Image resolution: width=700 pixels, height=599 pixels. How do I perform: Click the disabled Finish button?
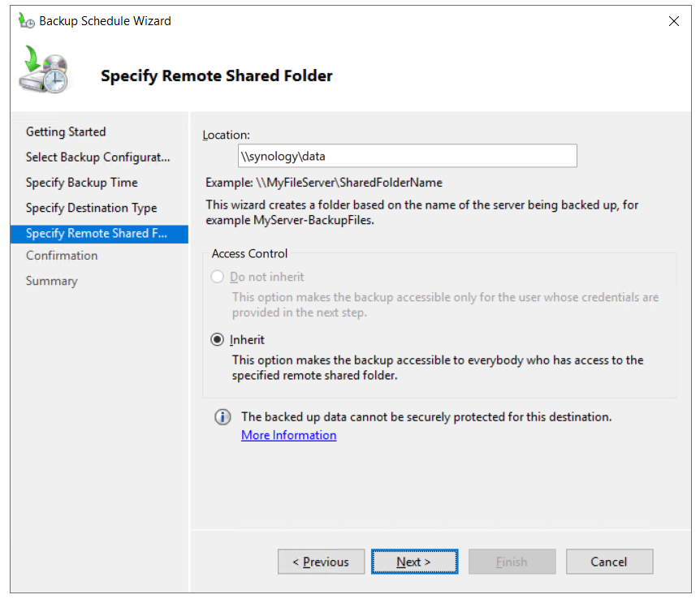click(x=512, y=562)
